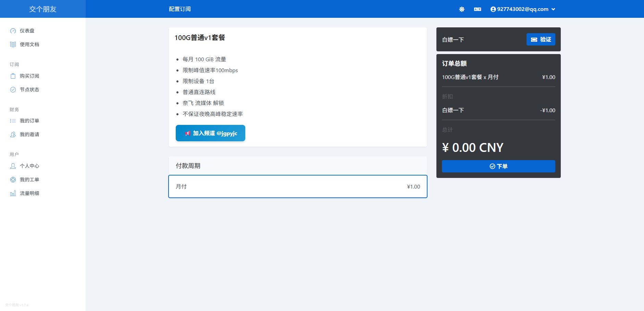Click the language translation icon
The image size is (644, 311).
(478, 9)
